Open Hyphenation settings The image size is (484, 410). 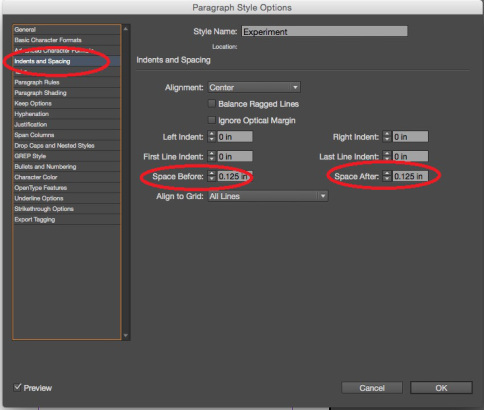[67, 114]
